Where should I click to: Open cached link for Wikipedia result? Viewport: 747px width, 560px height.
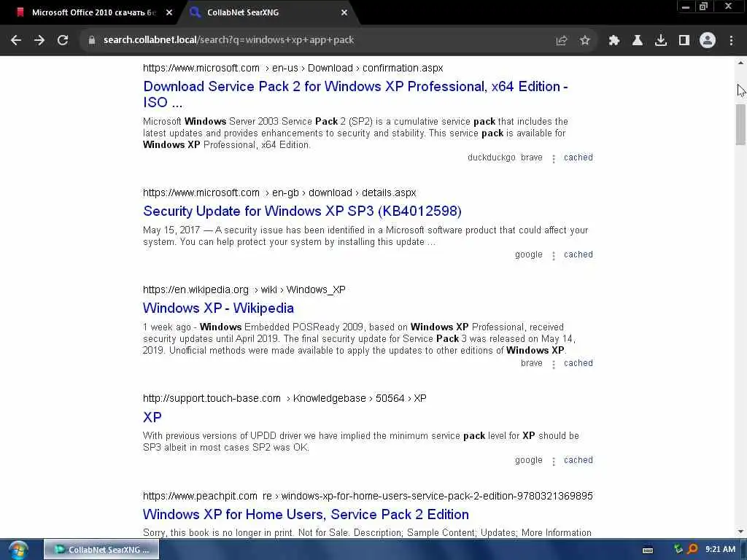coord(578,363)
